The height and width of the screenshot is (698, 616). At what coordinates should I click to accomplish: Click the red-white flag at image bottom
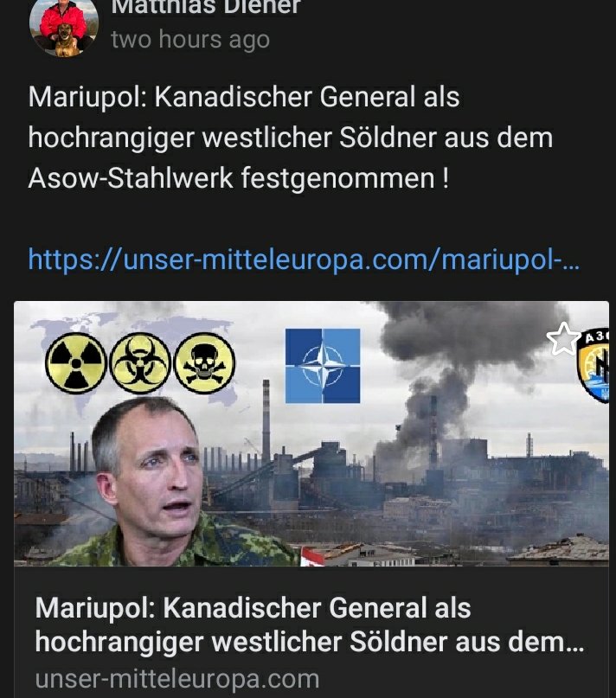coord(312,557)
